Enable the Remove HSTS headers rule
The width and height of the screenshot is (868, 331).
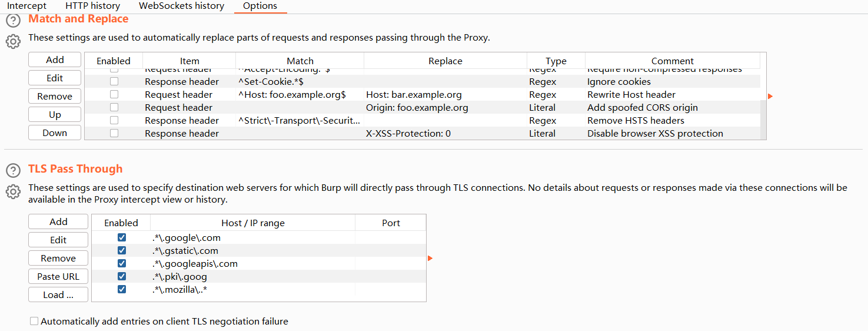tap(114, 120)
